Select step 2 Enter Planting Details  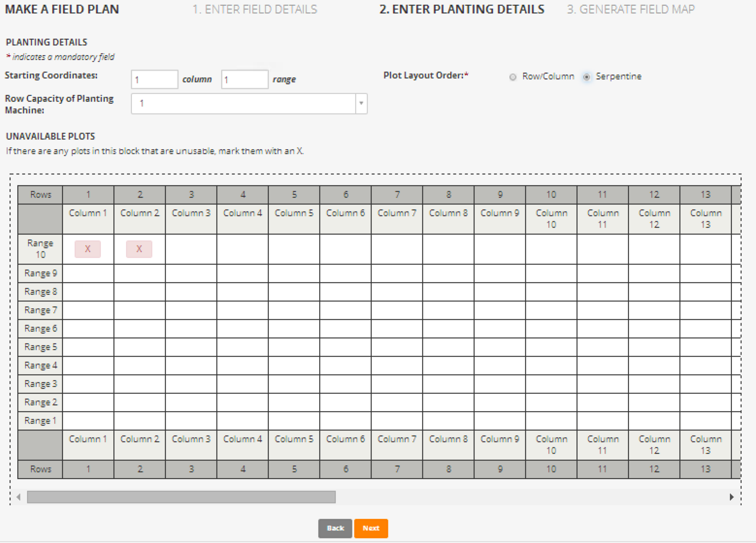462,9
